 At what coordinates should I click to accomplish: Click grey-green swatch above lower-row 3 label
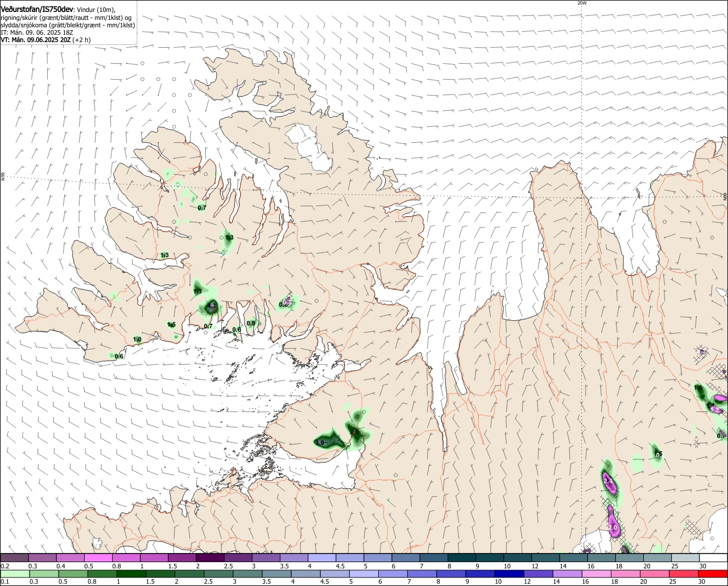247,573
